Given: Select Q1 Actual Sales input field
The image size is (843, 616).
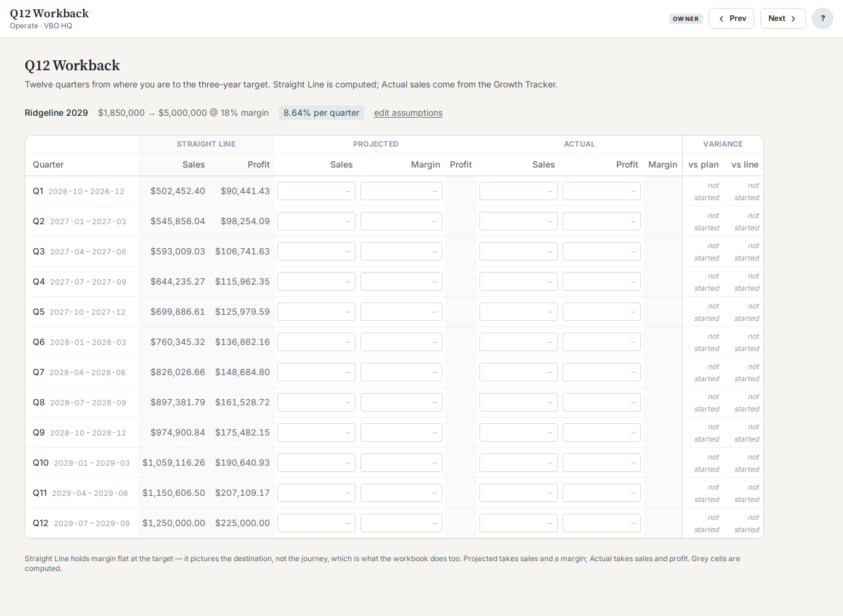Looking at the screenshot, I should pyautogui.click(x=518, y=191).
